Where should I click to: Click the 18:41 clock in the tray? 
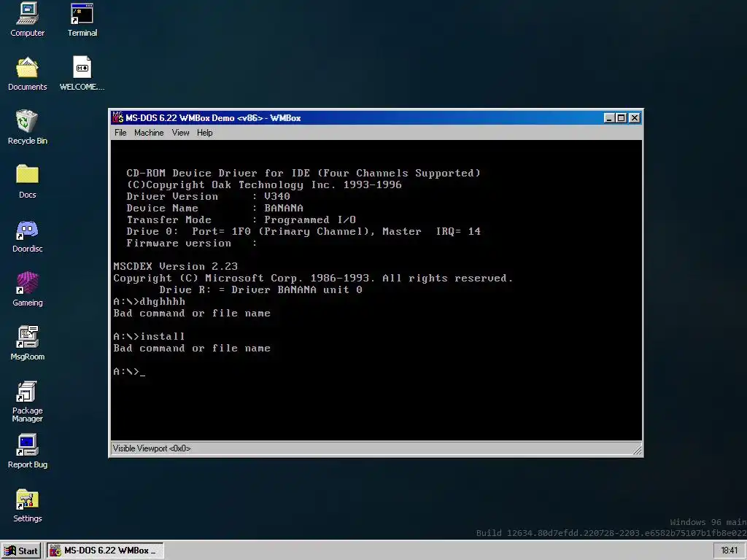pos(729,551)
